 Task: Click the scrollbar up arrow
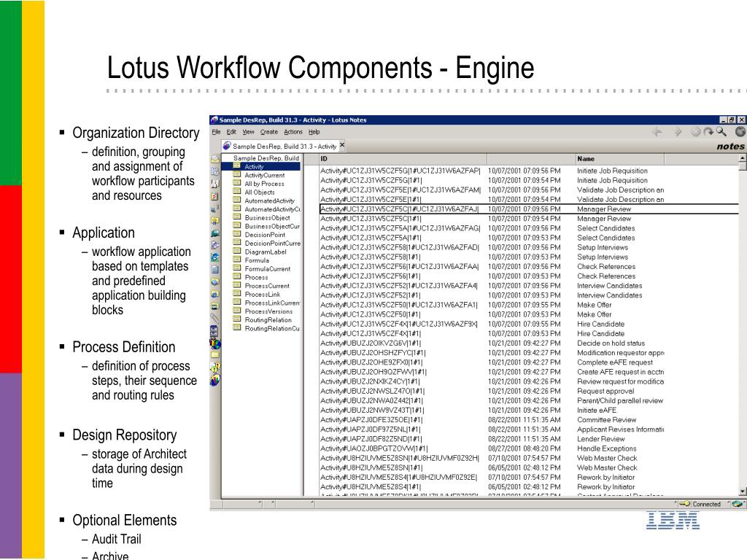click(743, 158)
